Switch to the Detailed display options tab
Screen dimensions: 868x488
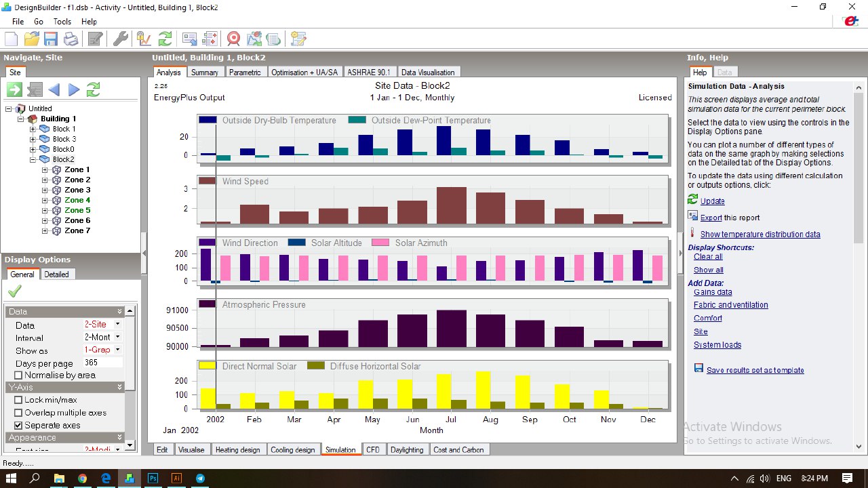(57, 274)
